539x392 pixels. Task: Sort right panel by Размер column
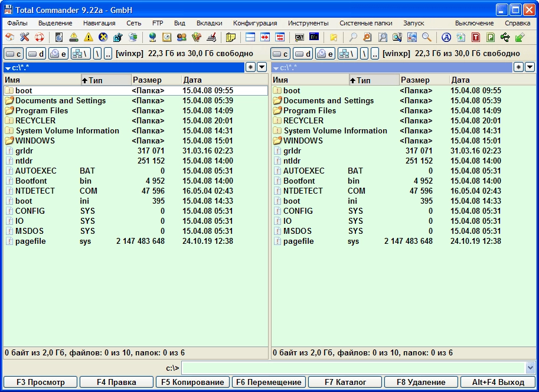(x=424, y=80)
